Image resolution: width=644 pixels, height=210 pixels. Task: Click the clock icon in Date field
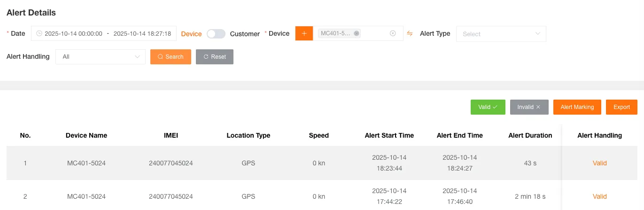[39, 33]
